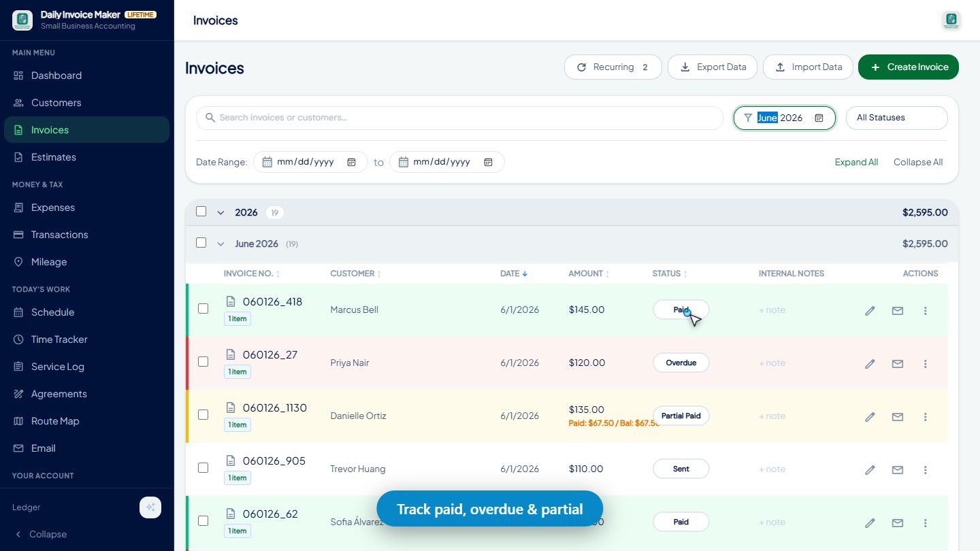This screenshot has width=980, height=551.
Task: Click pencil icon on Sofia Álvarez row
Action: pos(870,523)
